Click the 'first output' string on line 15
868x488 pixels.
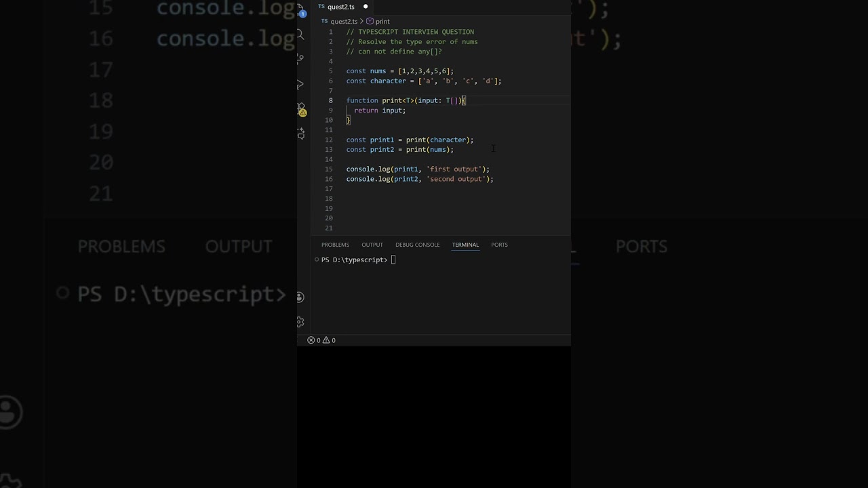(x=454, y=169)
